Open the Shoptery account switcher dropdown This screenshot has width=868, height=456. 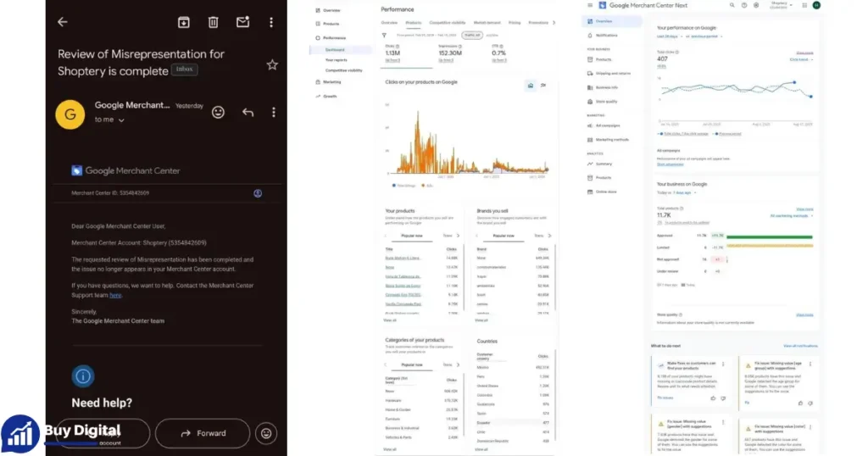coord(781,5)
